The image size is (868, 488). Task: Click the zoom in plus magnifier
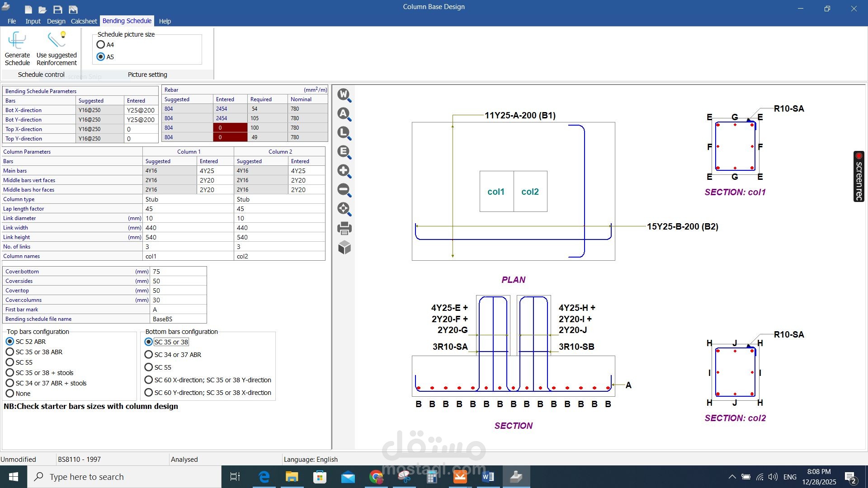[344, 171]
